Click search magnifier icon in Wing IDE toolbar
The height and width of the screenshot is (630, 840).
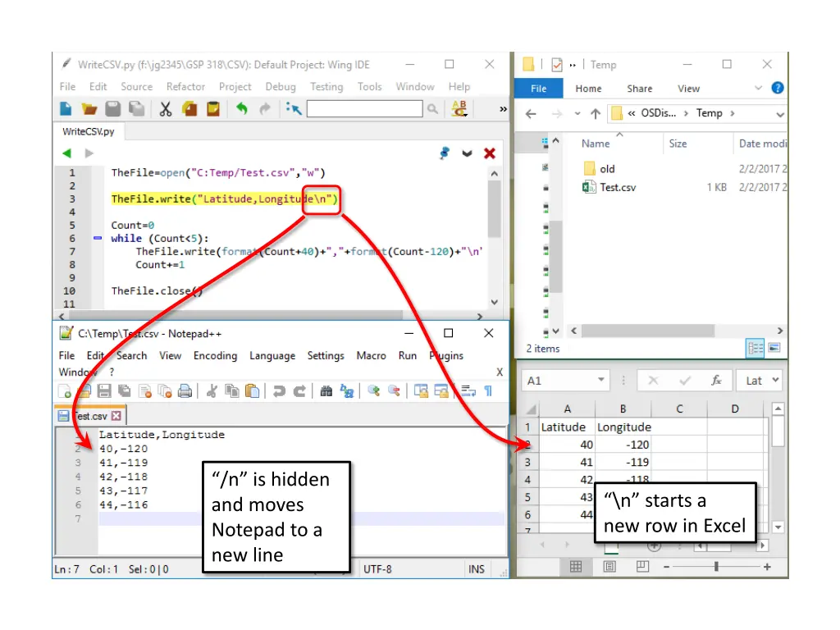(432, 109)
